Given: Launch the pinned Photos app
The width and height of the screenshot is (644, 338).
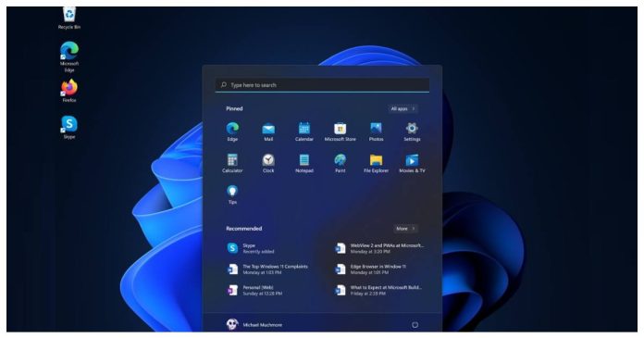Looking at the screenshot, I should tap(376, 131).
